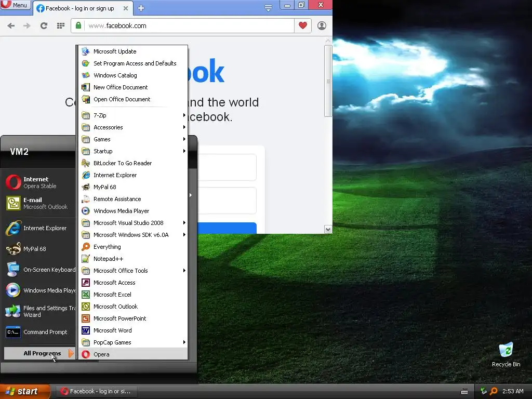Click the page scroll down arrow
The width and height of the screenshot is (532, 399).
tap(328, 229)
